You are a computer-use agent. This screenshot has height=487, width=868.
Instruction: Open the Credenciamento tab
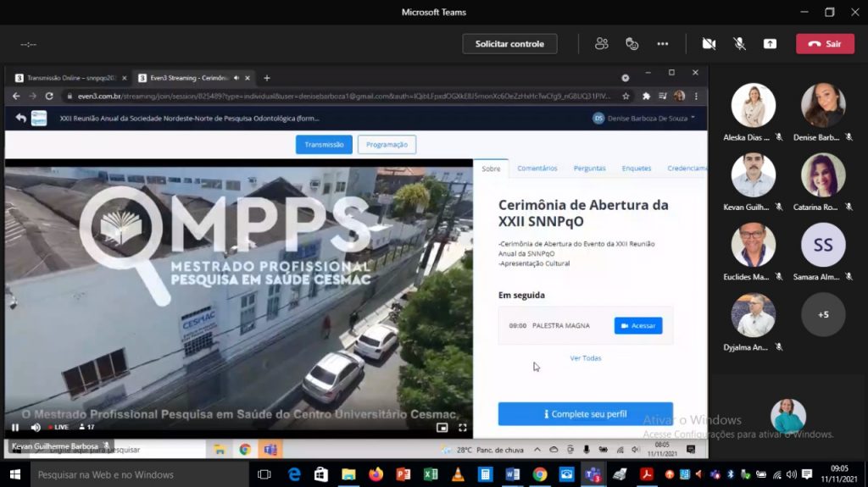pos(687,169)
